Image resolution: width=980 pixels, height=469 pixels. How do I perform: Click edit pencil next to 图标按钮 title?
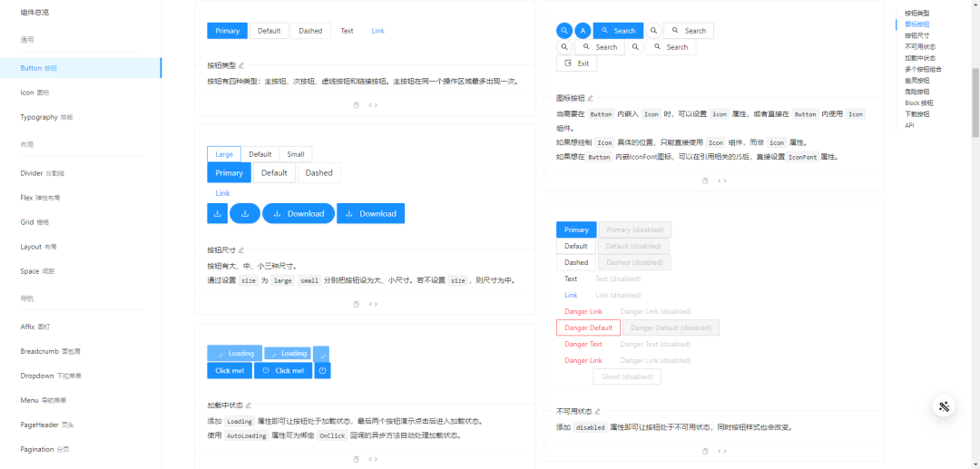point(590,98)
